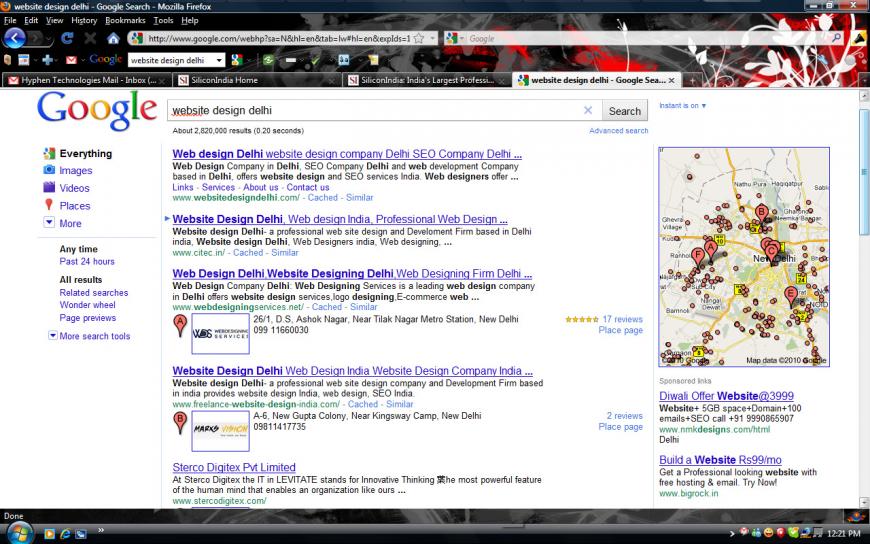Click the media player quick launch icon
870x544 pixels.
point(49,534)
